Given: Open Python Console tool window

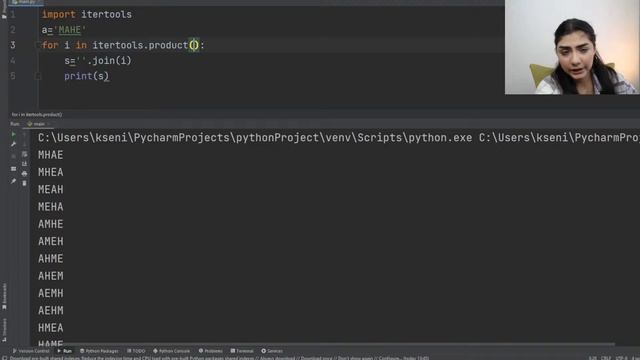Looking at the screenshot, I should pyautogui.click(x=171, y=351).
